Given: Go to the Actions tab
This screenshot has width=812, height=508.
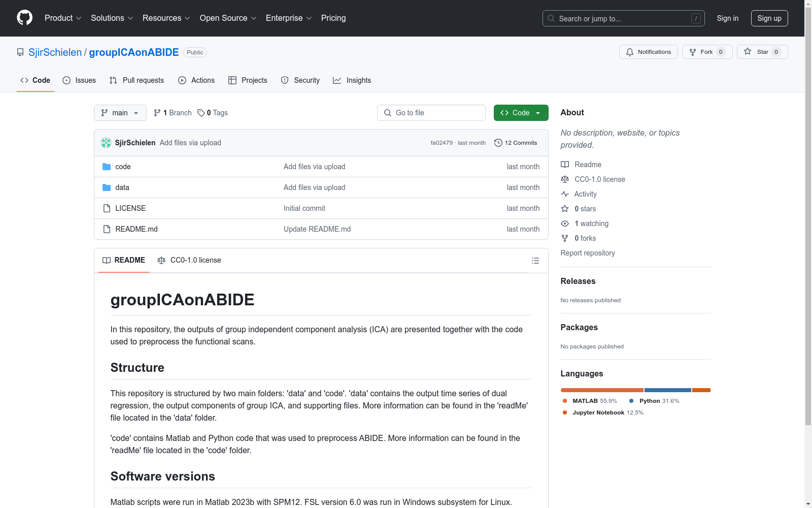Looking at the screenshot, I should coord(196,80).
